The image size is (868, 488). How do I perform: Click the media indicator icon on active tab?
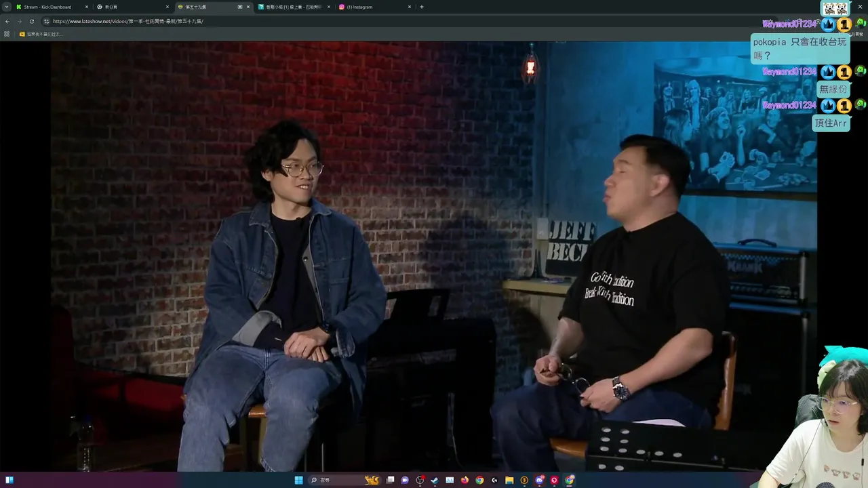239,7
